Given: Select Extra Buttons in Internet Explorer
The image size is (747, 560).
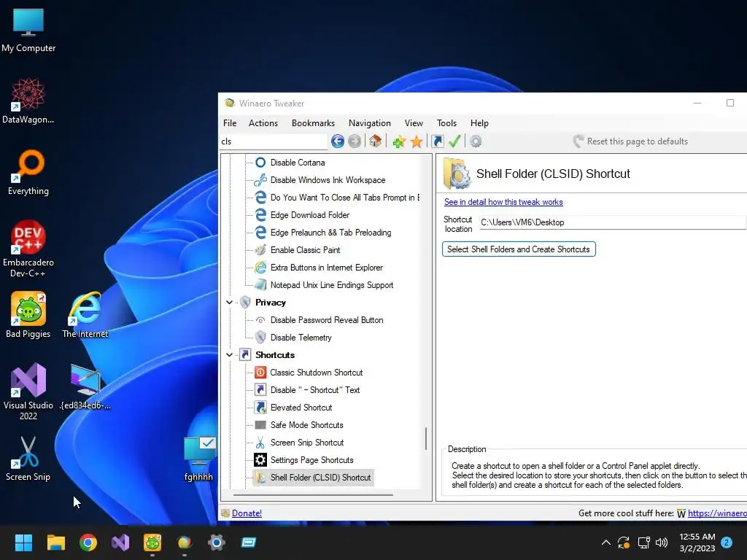Looking at the screenshot, I should pyautogui.click(x=326, y=268).
